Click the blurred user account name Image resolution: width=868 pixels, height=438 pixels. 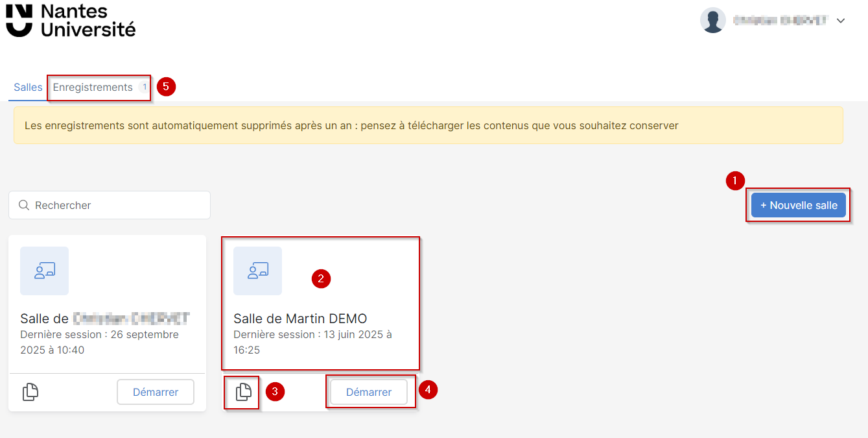click(780, 21)
